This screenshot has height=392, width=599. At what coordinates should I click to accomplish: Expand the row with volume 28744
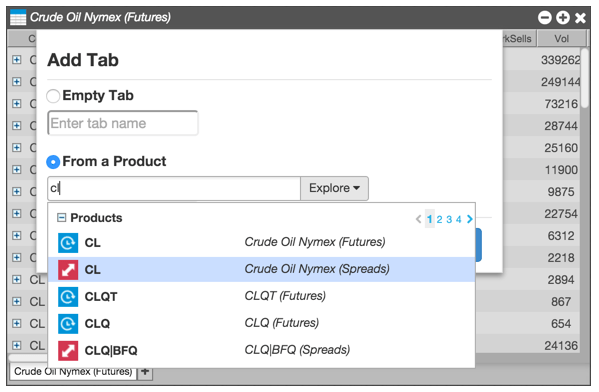(x=16, y=126)
